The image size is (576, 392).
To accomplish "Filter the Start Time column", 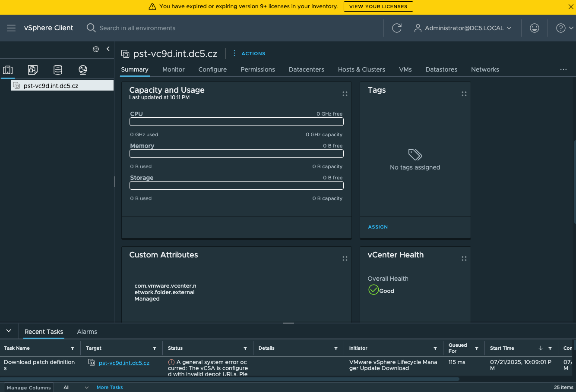I will tap(550, 348).
